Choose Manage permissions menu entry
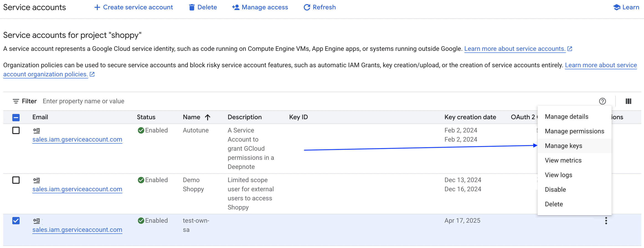 point(574,131)
